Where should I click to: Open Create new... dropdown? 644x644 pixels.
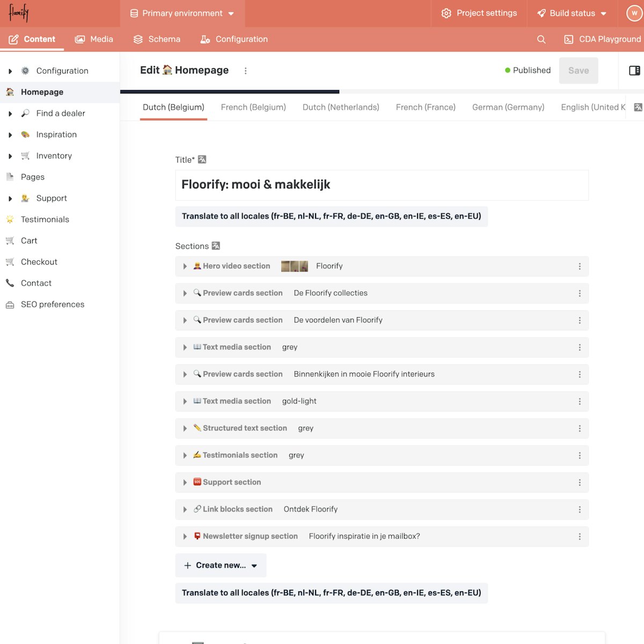[x=221, y=565]
